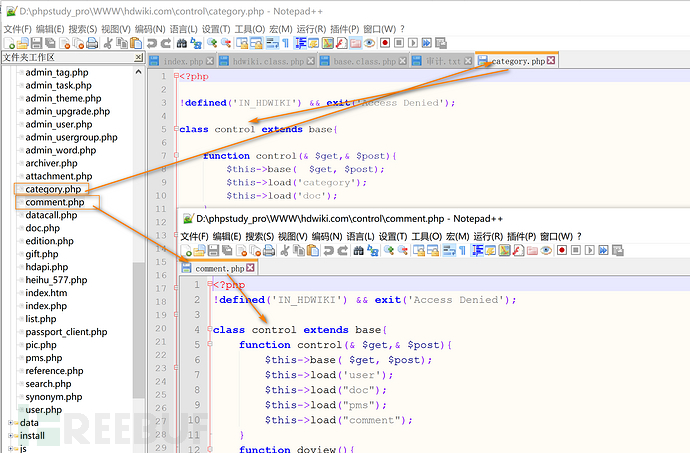Close the 文件夹工作区 panel
This screenshot has width=690, height=453.
point(139,57)
